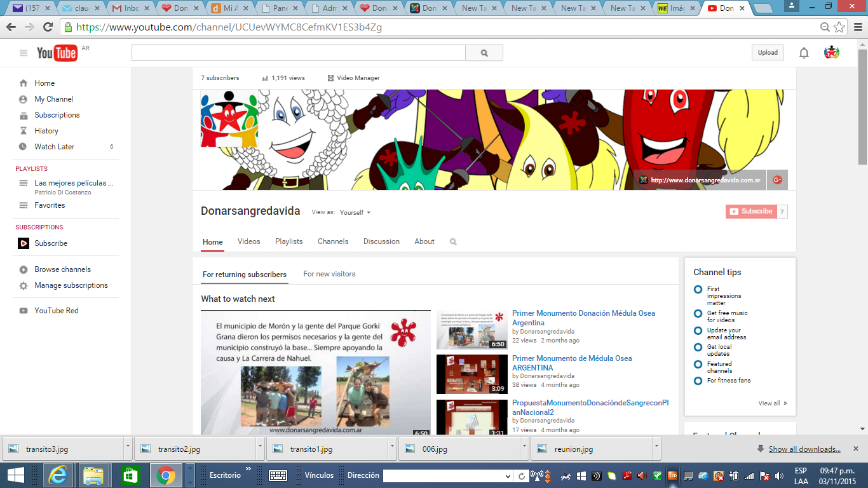Viewport: 868px width, 488px height.
Task: Click the YouTube search magnifier button
Action: pos(484,53)
